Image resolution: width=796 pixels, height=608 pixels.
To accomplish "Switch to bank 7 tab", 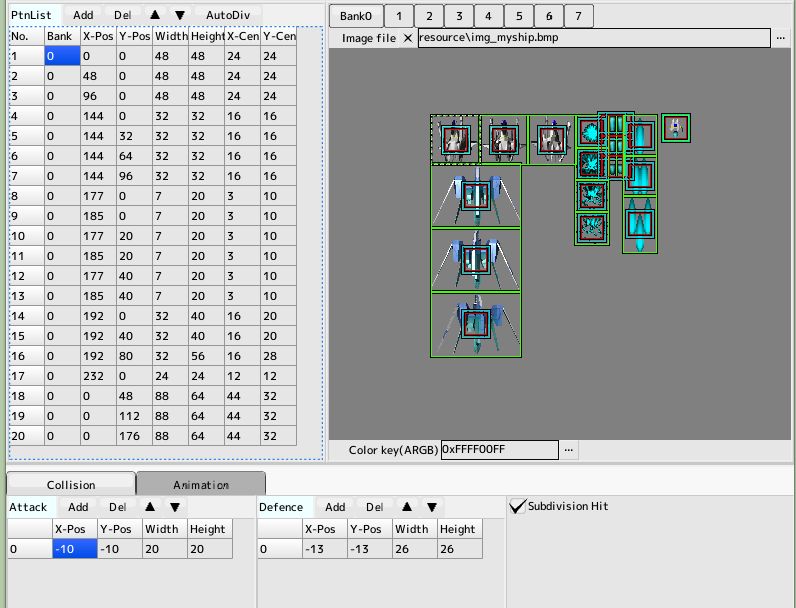I will pos(578,16).
